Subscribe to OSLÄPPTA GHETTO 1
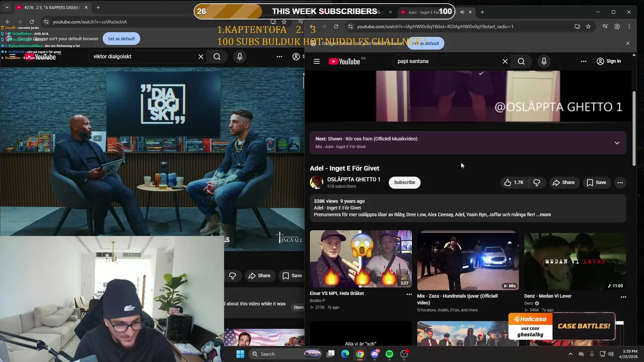Viewport: 644px width, 362px height. 405,183
